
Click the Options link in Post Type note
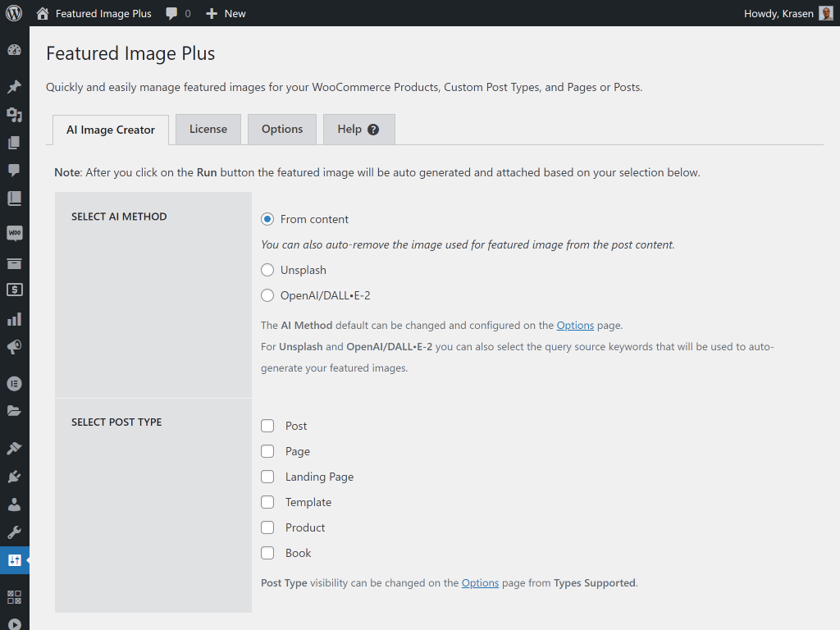pos(480,583)
